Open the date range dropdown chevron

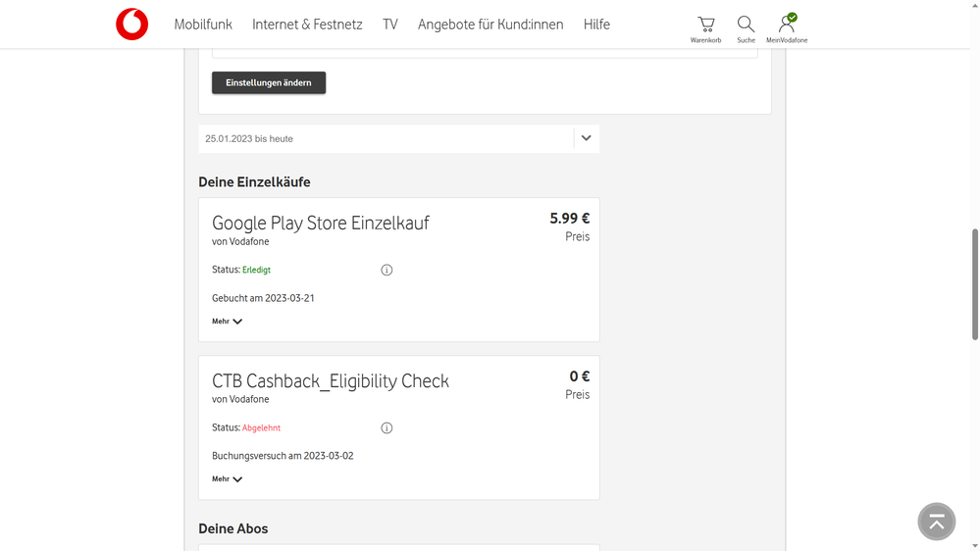pyautogui.click(x=586, y=138)
